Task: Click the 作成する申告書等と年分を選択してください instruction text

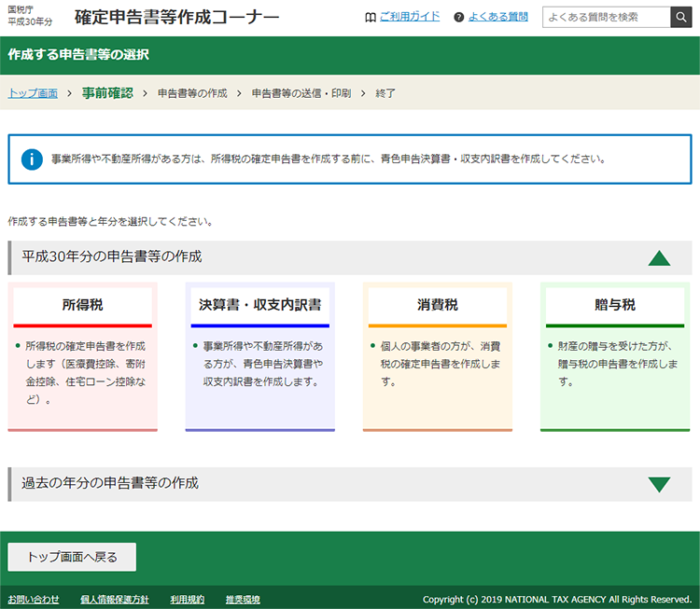Action: click(110, 222)
